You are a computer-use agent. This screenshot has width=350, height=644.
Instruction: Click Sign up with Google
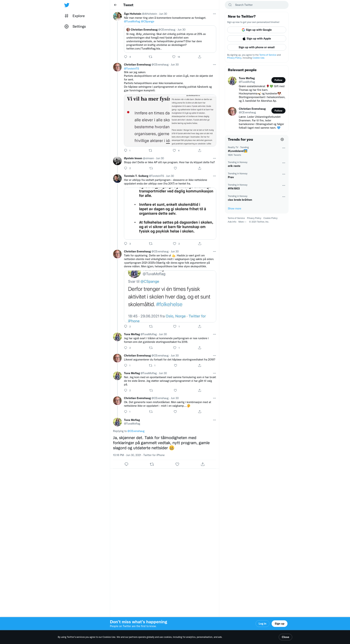tap(256, 30)
